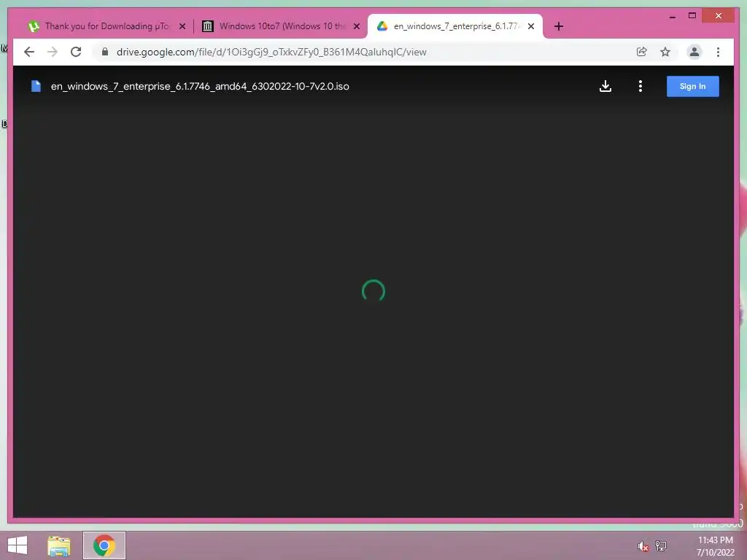Screen dimensions: 747x560
Task: Go back to the previous page
Action: [29, 52]
